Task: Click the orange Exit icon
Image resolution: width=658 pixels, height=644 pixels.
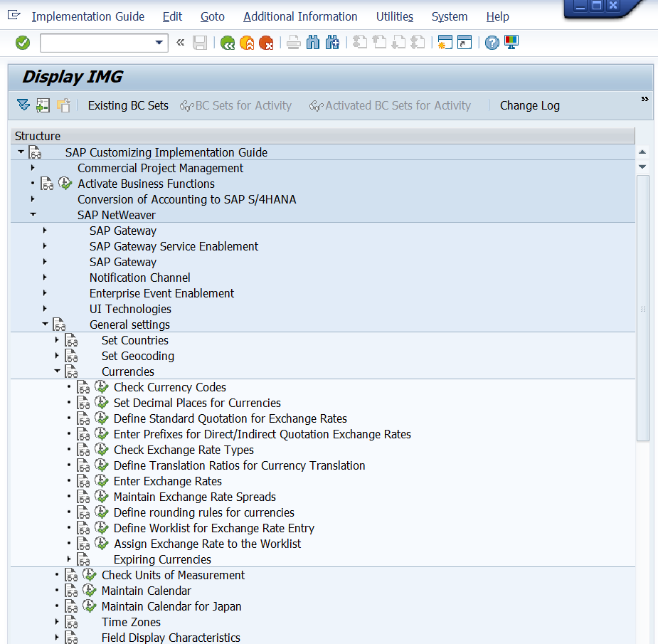Action: click(247, 43)
